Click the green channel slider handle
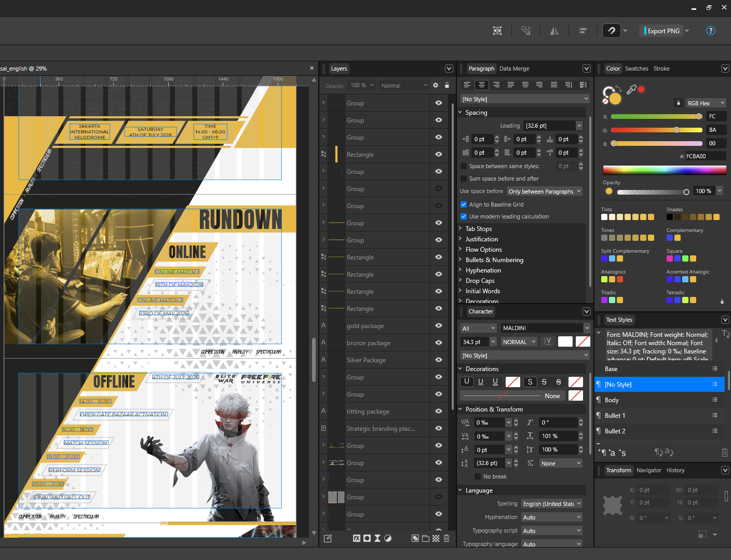The image size is (731, 560). pyautogui.click(x=676, y=130)
